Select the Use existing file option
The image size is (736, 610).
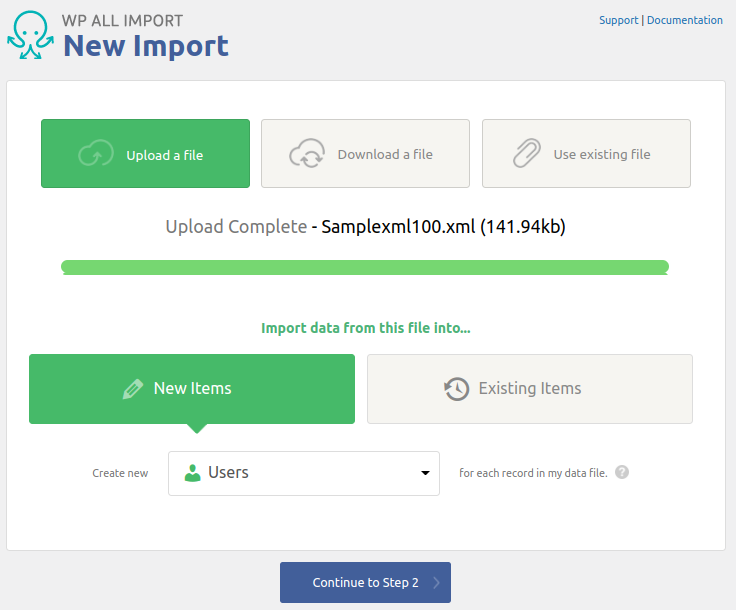click(x=586, y=153)
